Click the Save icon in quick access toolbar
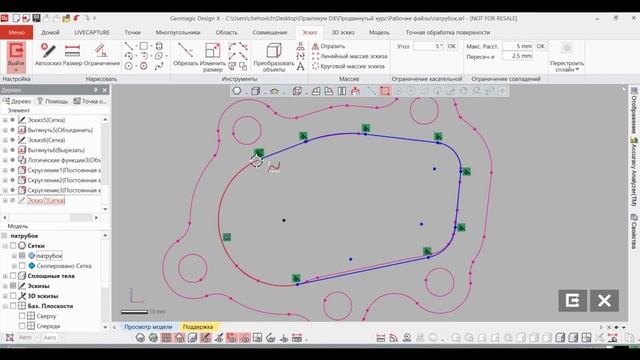This screenshot has width=640, height=360. point(36,18)
